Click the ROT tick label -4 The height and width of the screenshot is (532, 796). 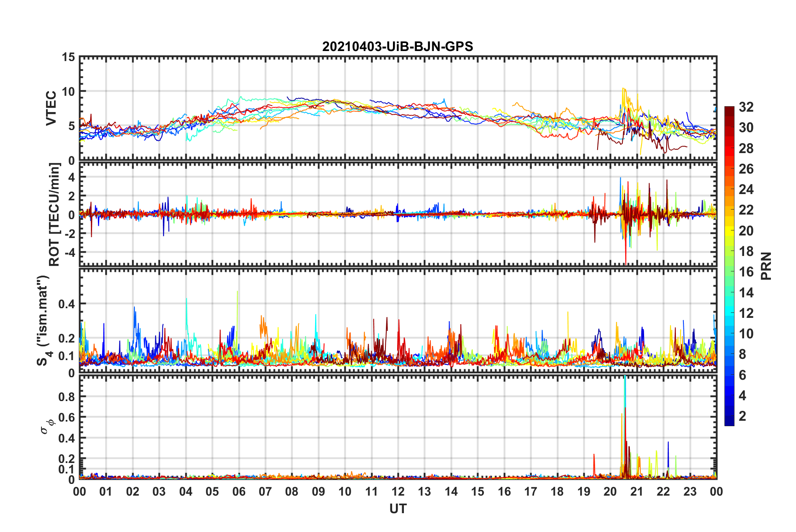coord(71,252)
